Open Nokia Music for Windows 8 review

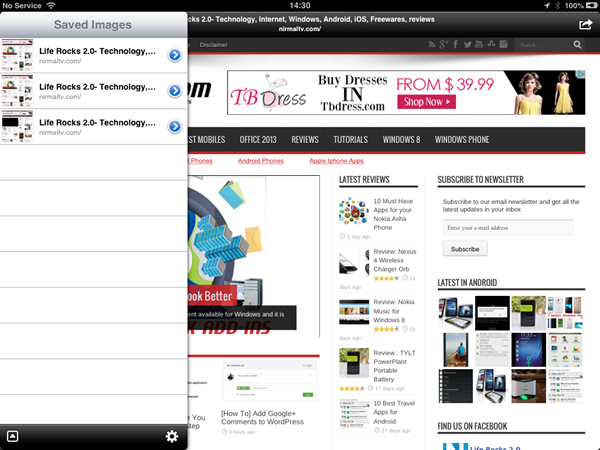tap(394, 311)
